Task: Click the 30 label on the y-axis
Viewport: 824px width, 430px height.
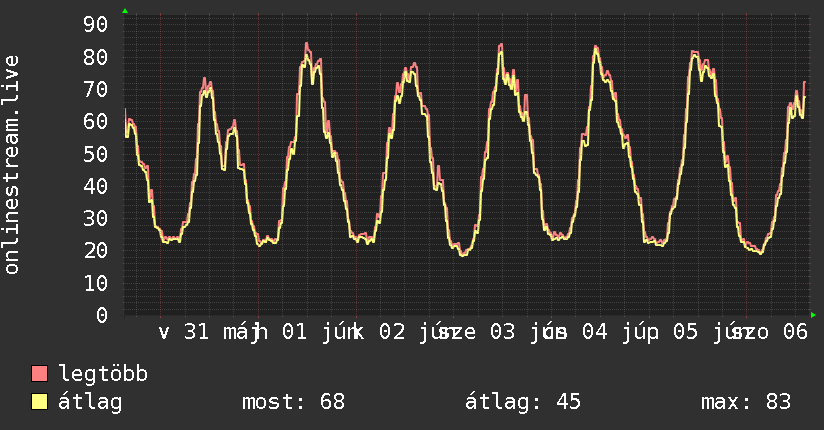Action: pyautogui.click(x=96, y=218)
